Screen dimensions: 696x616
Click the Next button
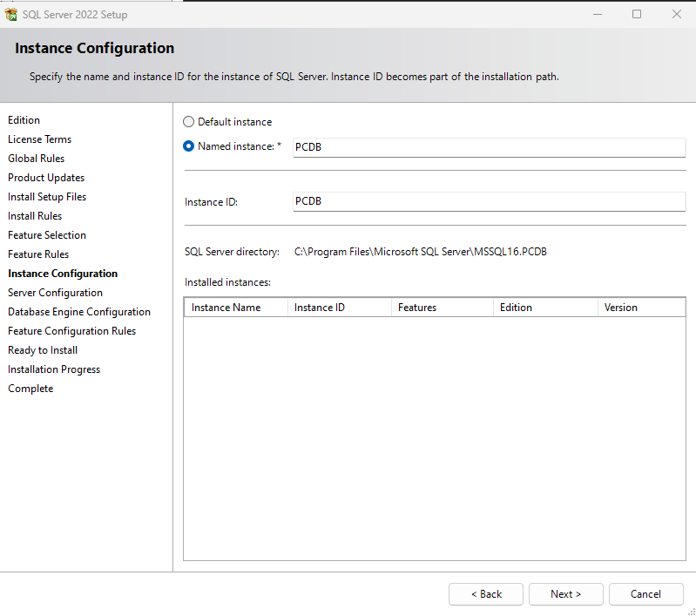coord(566,594)
